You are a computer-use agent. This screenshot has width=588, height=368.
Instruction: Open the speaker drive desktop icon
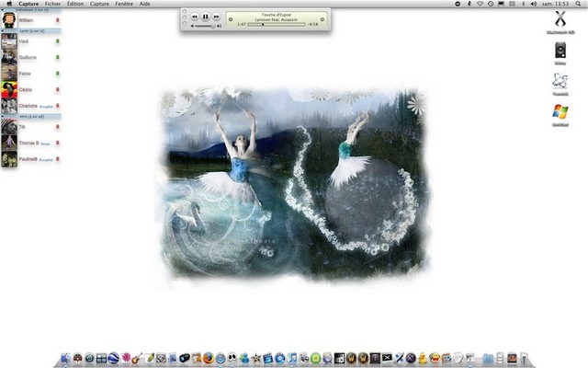(560, 51)
